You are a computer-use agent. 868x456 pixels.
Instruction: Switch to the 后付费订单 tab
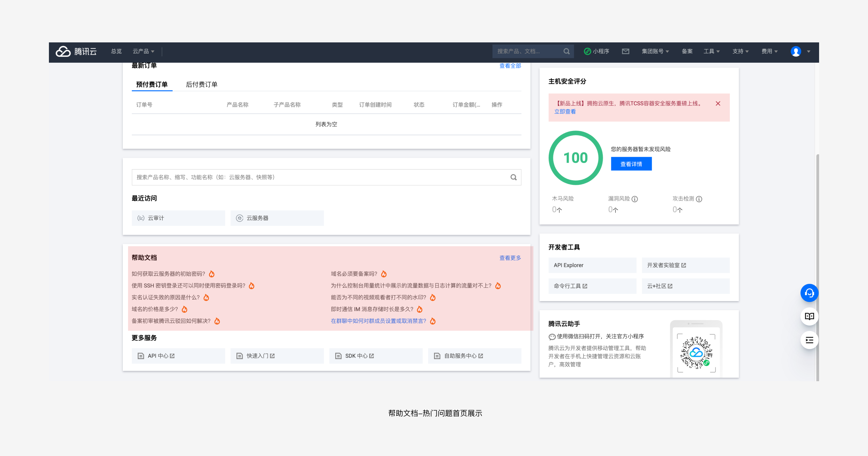pyautogui.click(x=202, y=84)
